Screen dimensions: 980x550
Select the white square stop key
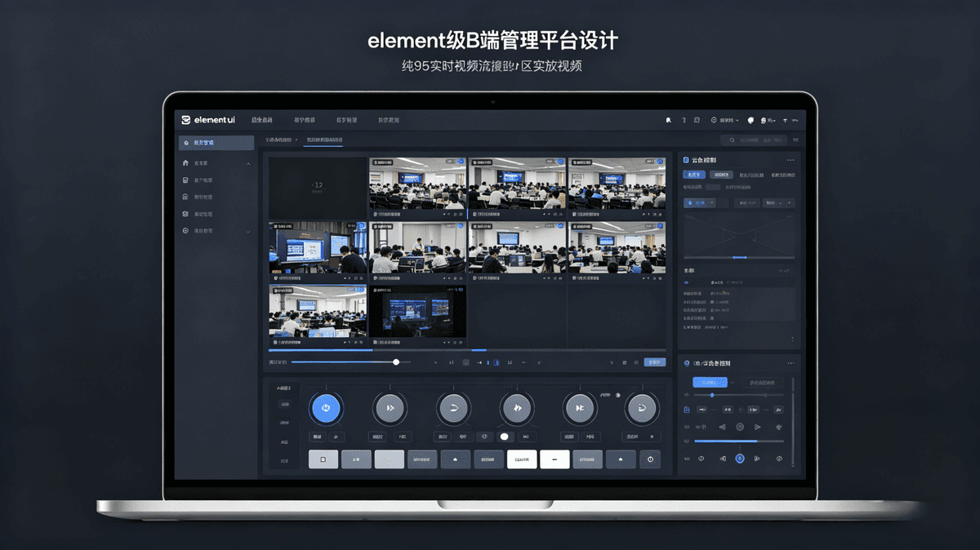(323, 459)
